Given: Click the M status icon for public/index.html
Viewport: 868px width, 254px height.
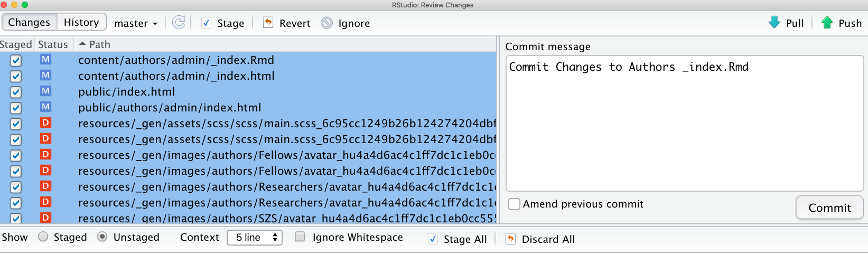Looking at the screenshot, I should point(46,91).
